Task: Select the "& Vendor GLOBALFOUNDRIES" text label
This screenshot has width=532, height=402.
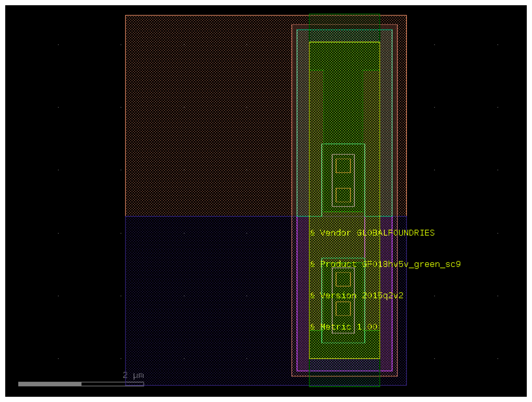Action: click(372, 233)
